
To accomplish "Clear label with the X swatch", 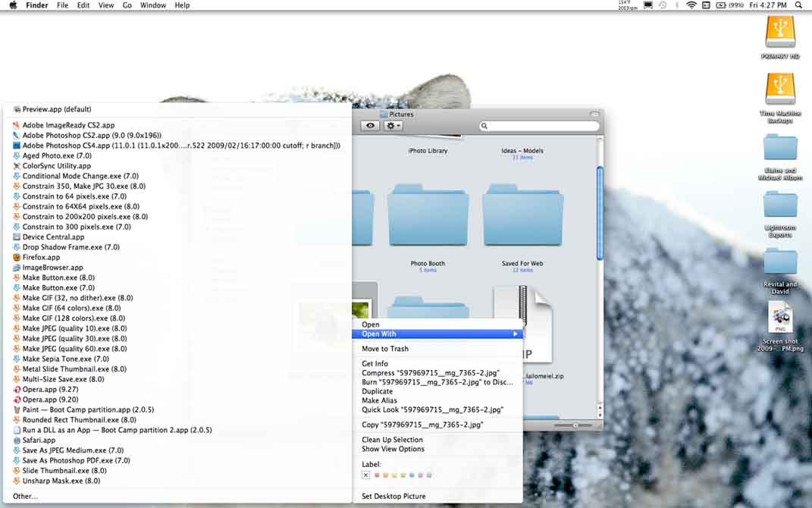I will 365,475.
